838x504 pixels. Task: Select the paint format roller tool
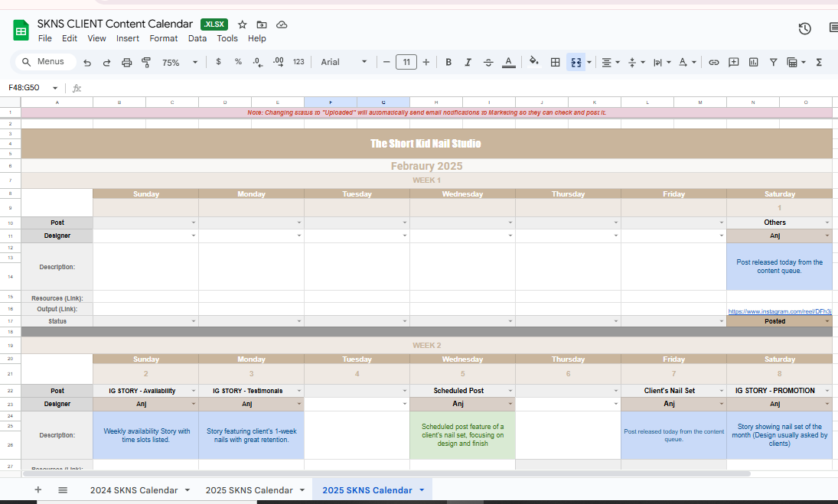coord(146,62)
